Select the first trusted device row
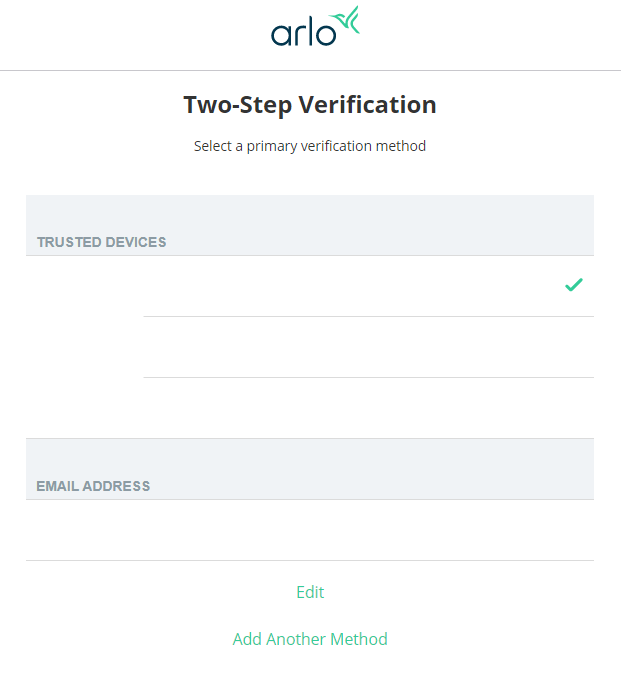621x697 pixels. pyautogui.click(x=310, y=286)
